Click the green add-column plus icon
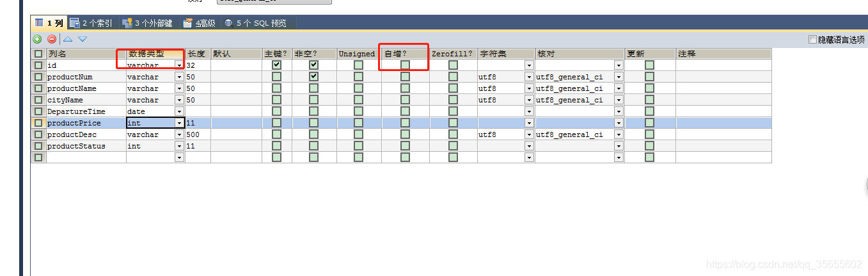Screen dimensions: 868x276 click(37, 40)
